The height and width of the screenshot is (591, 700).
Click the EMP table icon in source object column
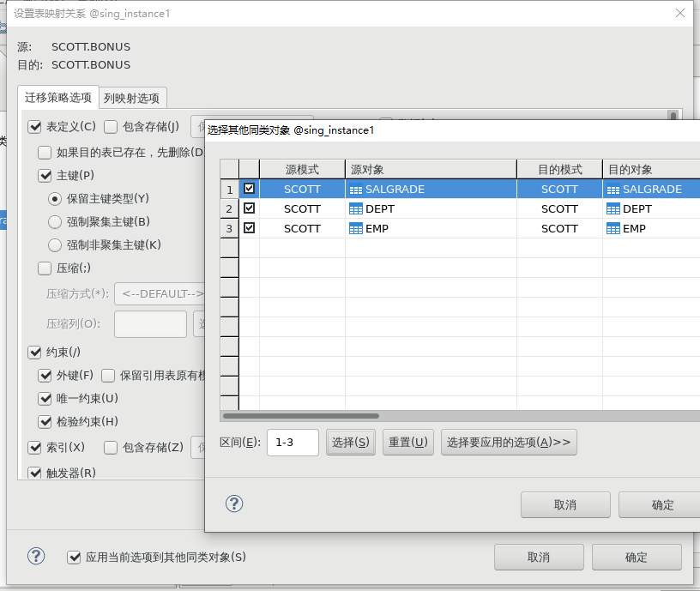pos(356,228)
